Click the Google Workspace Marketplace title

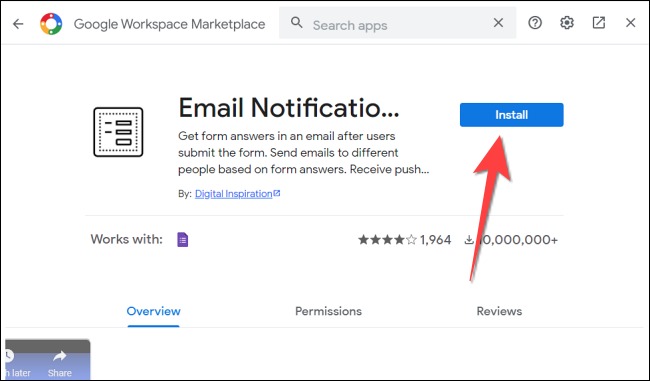click(170, 24)
